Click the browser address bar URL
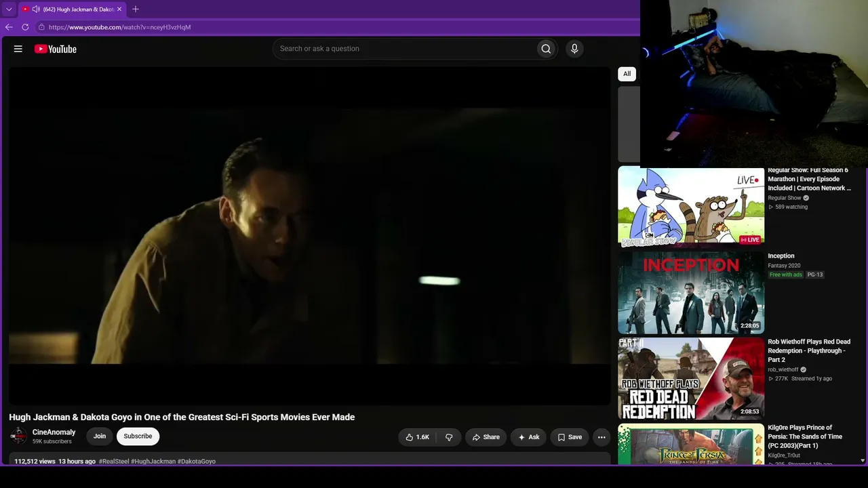The width and height of the screenshot is (868, 488). pos(120,27)
